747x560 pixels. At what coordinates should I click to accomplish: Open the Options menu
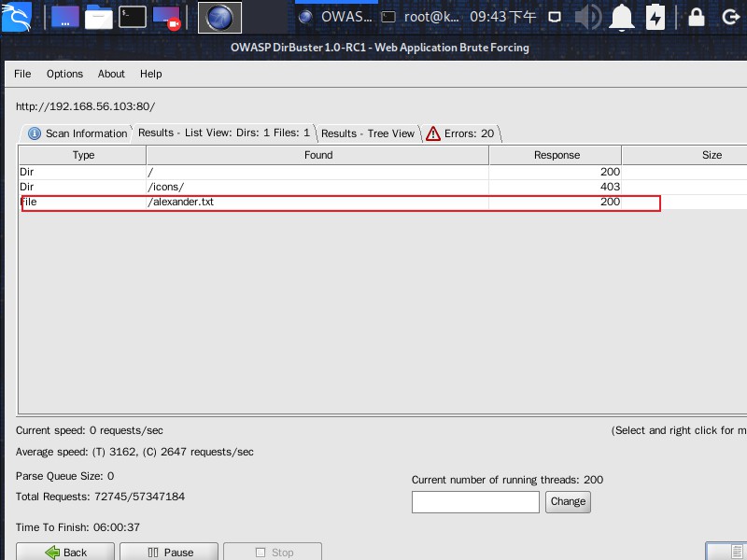[64, 74]
